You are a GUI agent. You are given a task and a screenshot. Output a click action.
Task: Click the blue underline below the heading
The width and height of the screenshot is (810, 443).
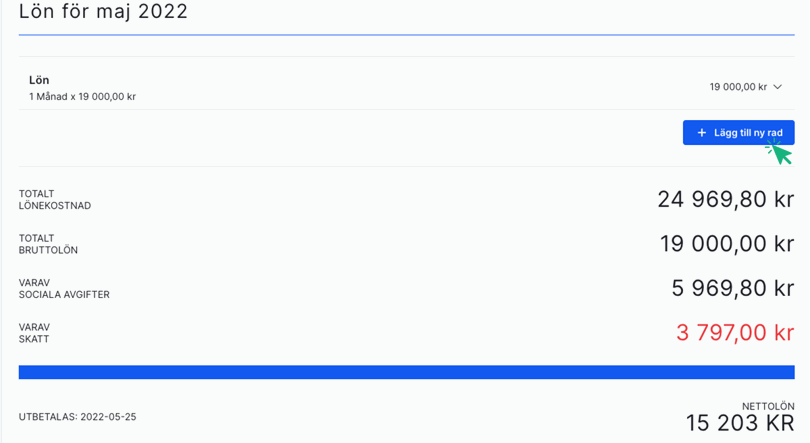point(406,35)
